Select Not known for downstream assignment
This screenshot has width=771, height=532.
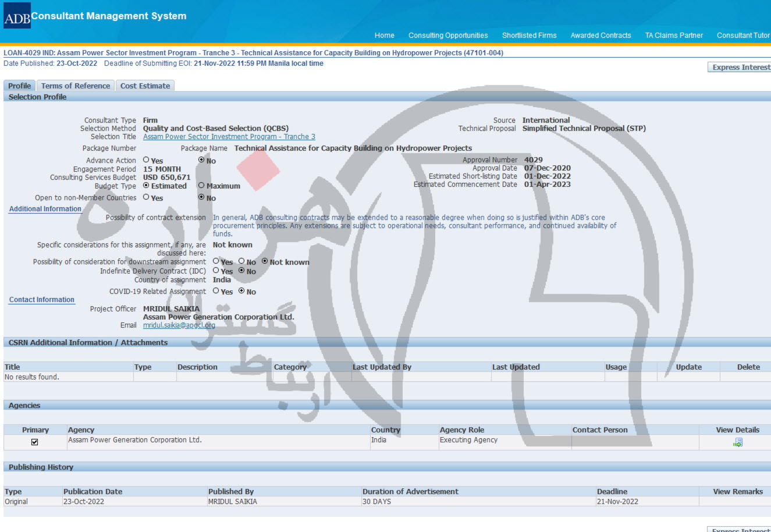[265, 261]
